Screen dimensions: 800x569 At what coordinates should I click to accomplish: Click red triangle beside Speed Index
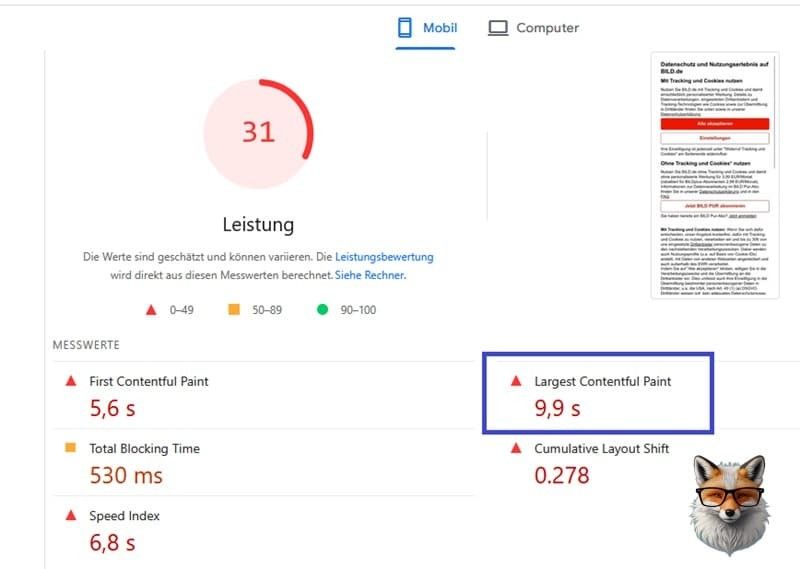tap(70, 515)
